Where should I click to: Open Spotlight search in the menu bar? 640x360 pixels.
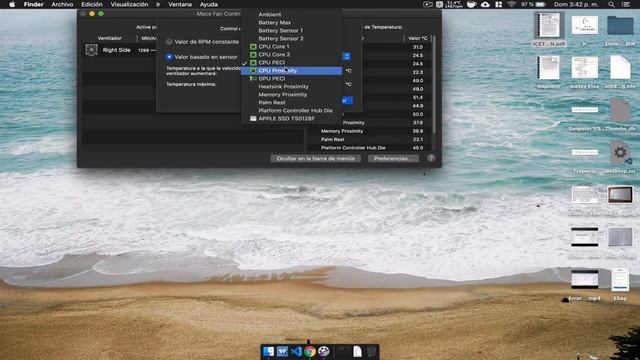click(611, 4)
